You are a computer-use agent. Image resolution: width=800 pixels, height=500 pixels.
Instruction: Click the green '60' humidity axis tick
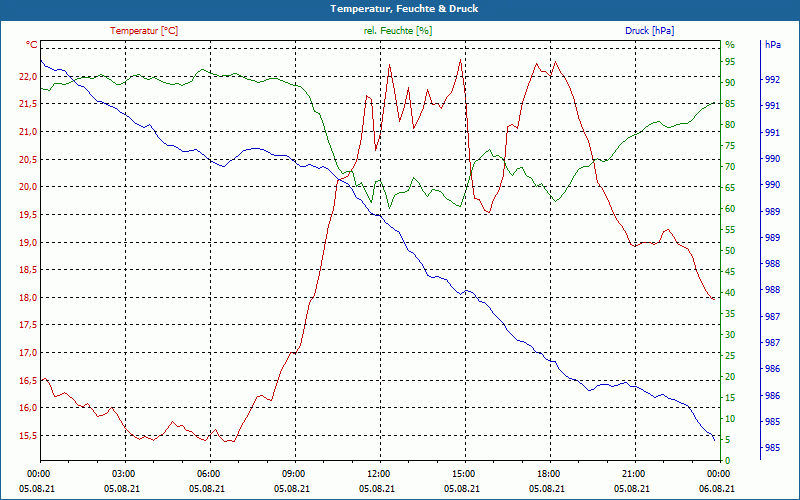(x=731, y=209)
